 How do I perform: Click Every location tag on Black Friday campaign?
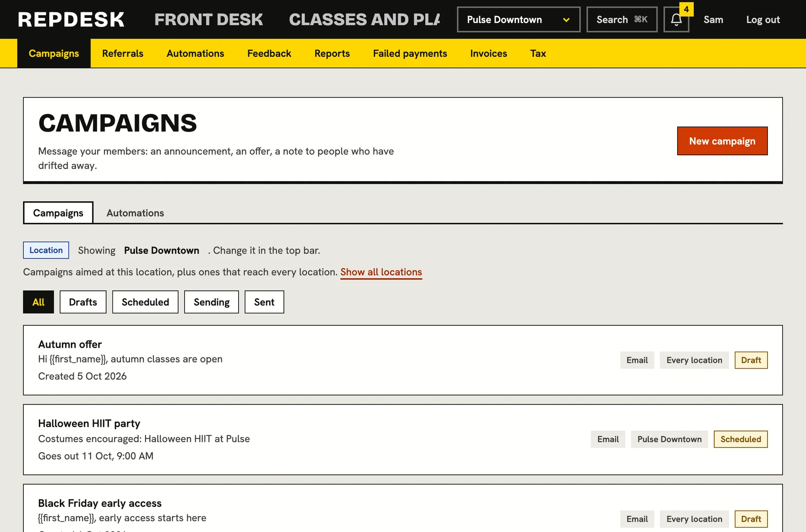pos(694,519)
